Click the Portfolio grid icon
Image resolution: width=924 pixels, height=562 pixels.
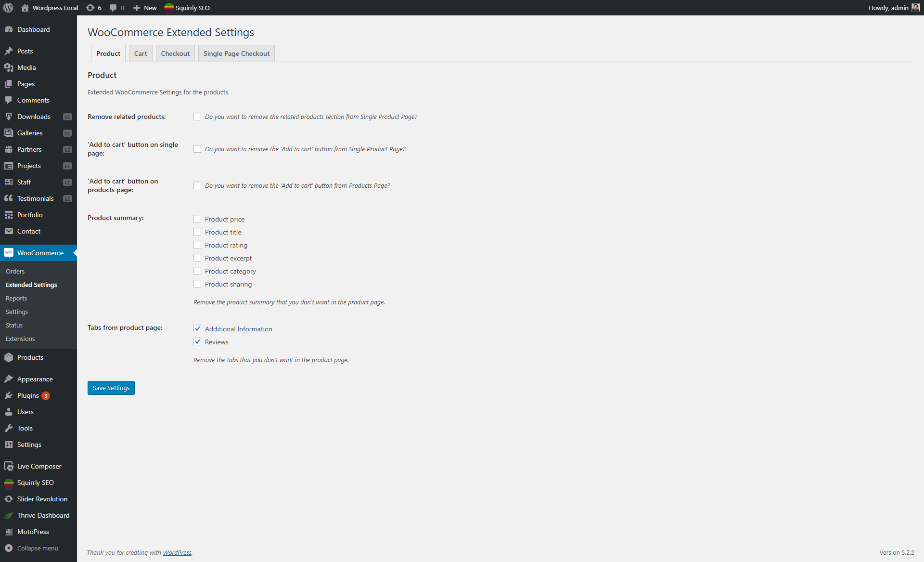pos(9,215)
